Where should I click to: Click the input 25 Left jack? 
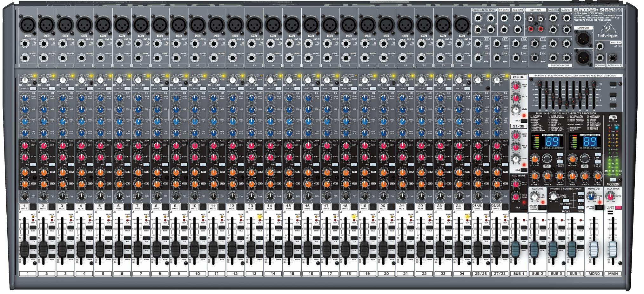point(478,44)
